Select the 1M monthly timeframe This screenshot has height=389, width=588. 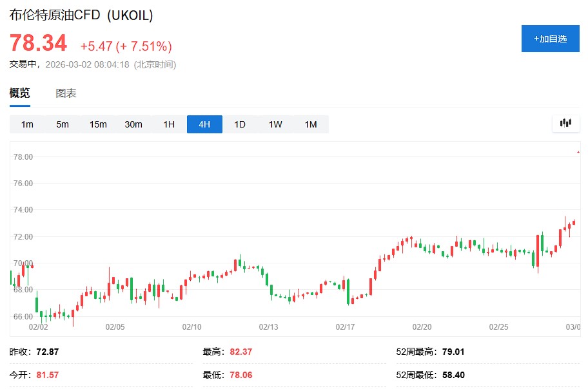311,124
